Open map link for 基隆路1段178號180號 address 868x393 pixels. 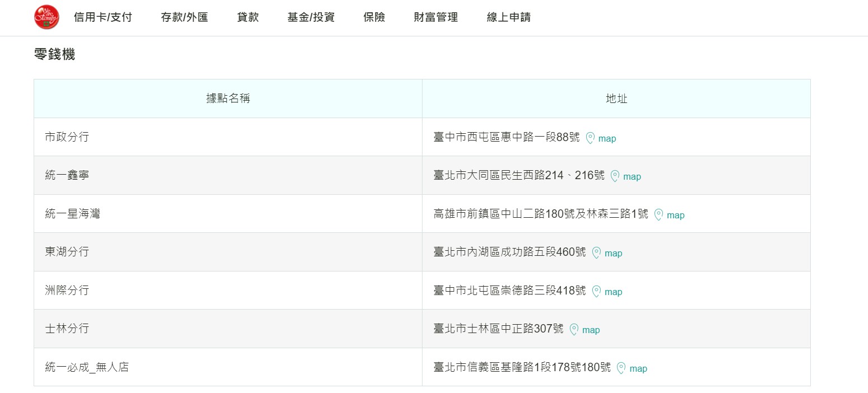point(638,368)
